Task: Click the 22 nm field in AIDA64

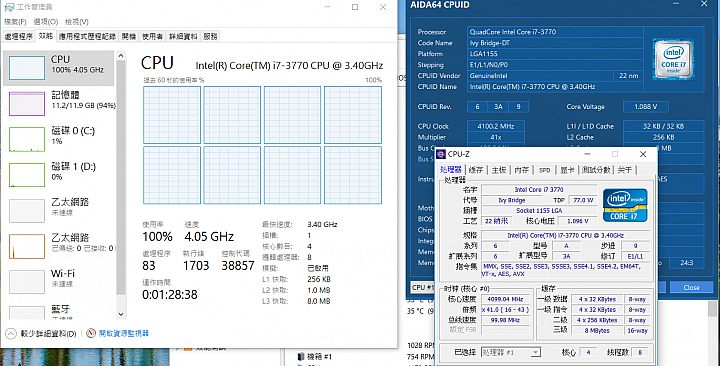Action: pyautogui.click(x=628, y=75)
